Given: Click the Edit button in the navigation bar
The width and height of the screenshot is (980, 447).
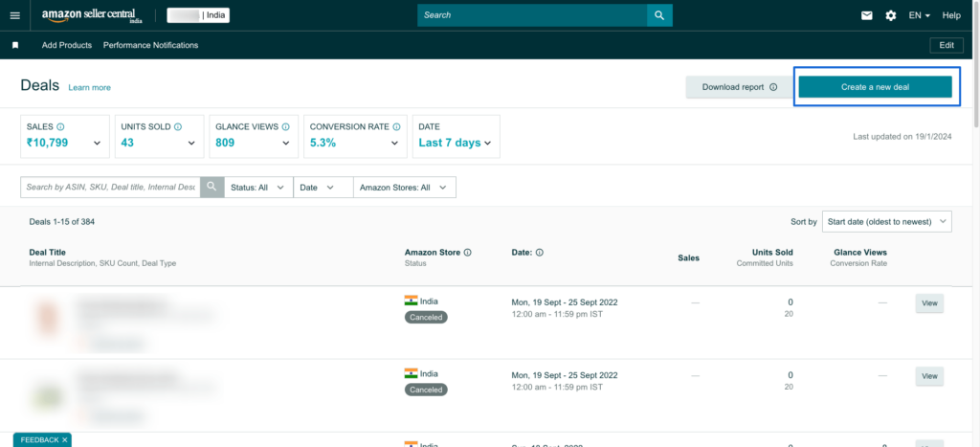Looking at the screenshot, I should 947,45.
